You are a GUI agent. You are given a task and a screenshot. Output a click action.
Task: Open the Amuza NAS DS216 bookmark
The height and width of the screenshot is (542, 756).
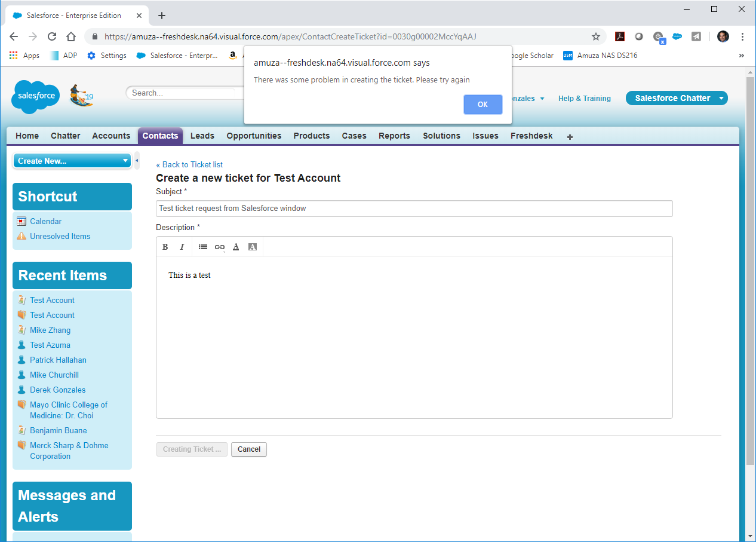[600, 56]
